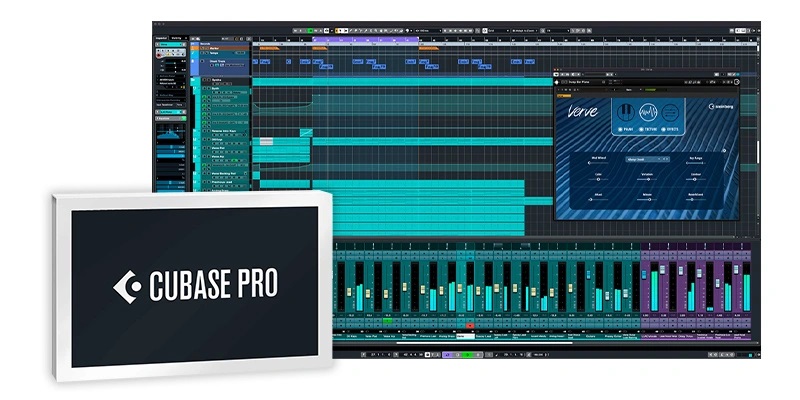Click the Verve effects sliders icon
Image resolution: width=800 pixels, height=400 pixels.
670,111
